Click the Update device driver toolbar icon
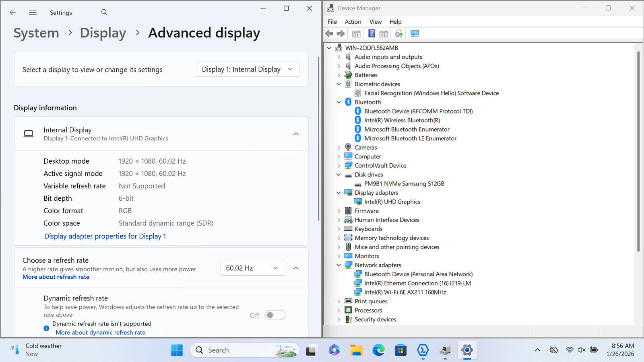Image resolution: width=644 pixels, height=362 pixels. pyautogui.click(x=399, y=34)
